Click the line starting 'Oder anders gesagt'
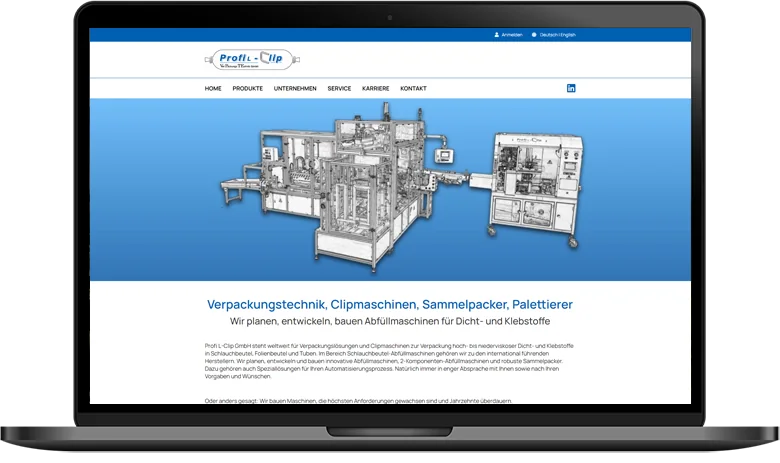This screenshot has height=463, width=780. point(358,400)
